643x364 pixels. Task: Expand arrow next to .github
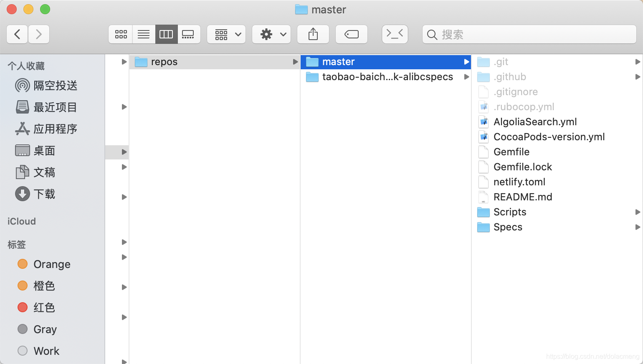tap(638, 77)
